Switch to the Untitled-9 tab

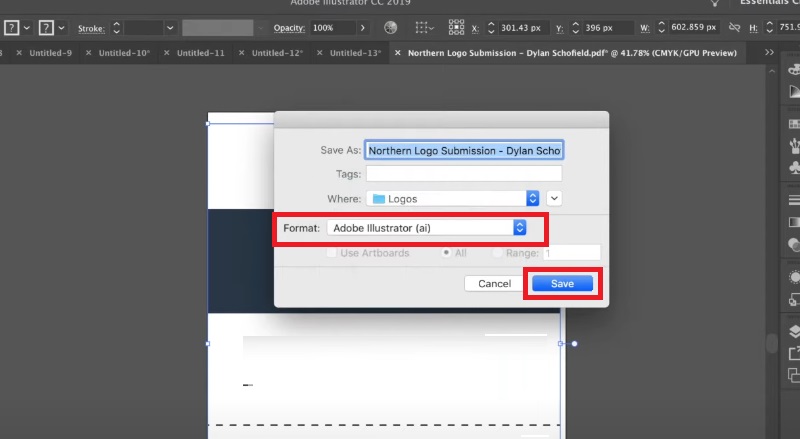point(51,53)
